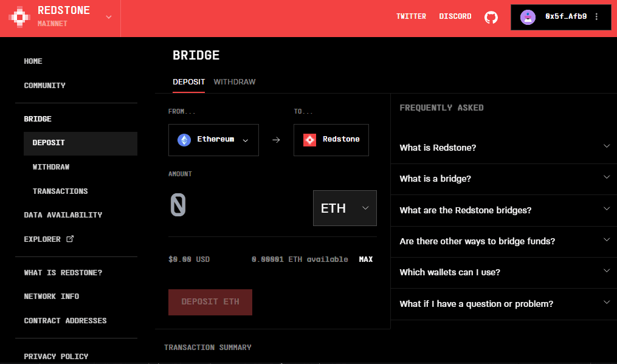The image size is (617, 364).
Task: Click the MAX amount button
Action: (x=365, y=259)
